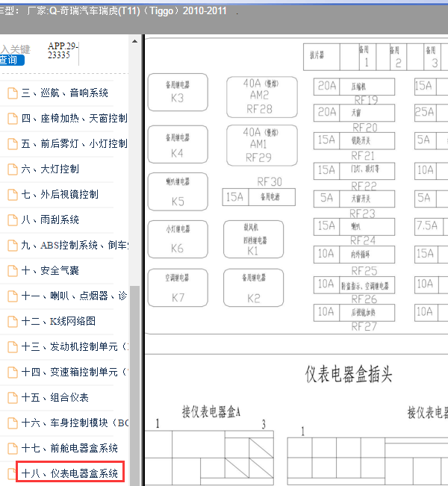The image size is (448, 486).
Task: Click the 接仪表电器盒A connector label
Action: point(211,412)
